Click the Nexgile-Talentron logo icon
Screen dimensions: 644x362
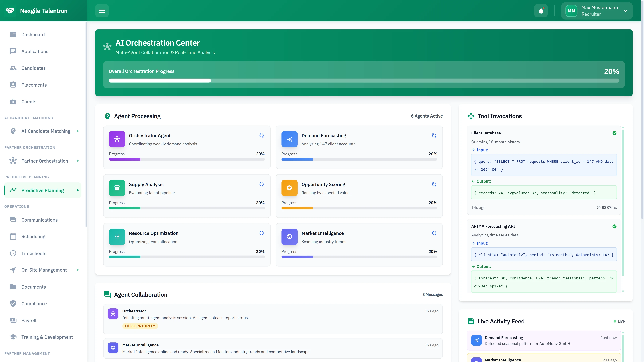(10, 11)
